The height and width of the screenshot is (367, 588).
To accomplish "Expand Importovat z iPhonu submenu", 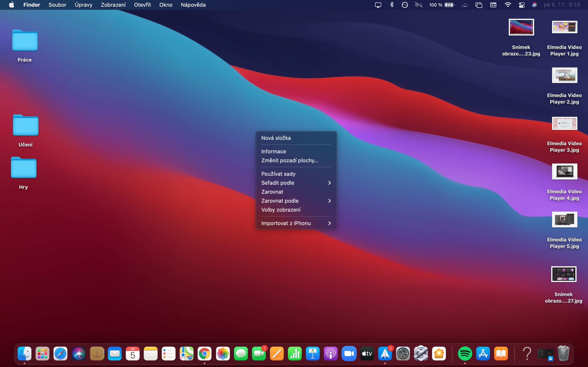I will 296,223.
